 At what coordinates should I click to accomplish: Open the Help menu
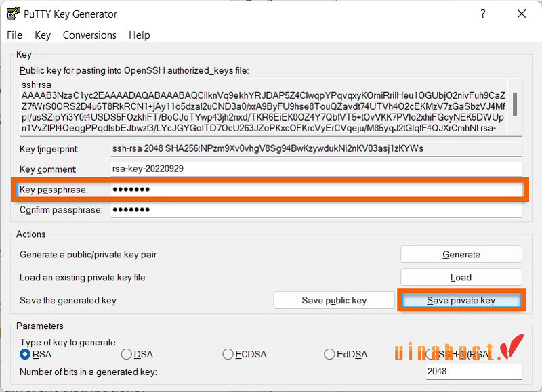[x=140, y=35]
